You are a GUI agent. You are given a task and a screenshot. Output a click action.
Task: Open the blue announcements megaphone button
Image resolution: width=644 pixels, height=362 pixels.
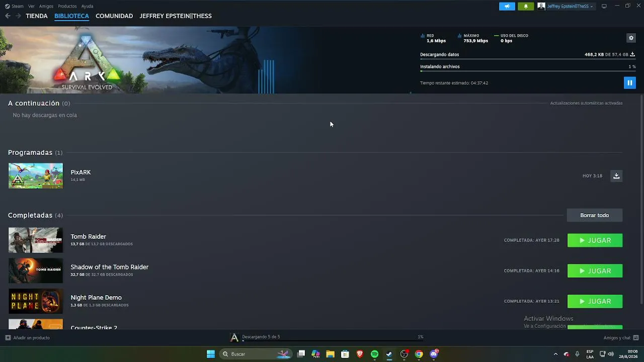point(507,6)
